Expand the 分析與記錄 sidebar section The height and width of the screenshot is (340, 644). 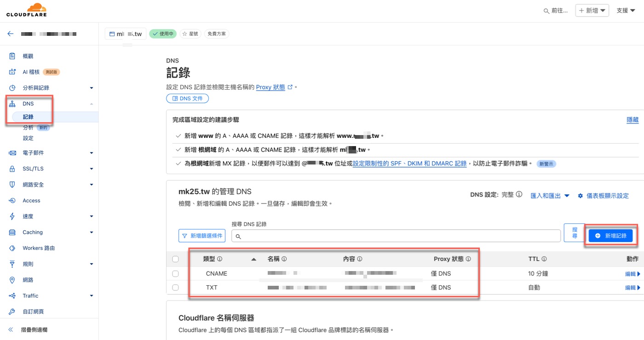coord(91,88)
